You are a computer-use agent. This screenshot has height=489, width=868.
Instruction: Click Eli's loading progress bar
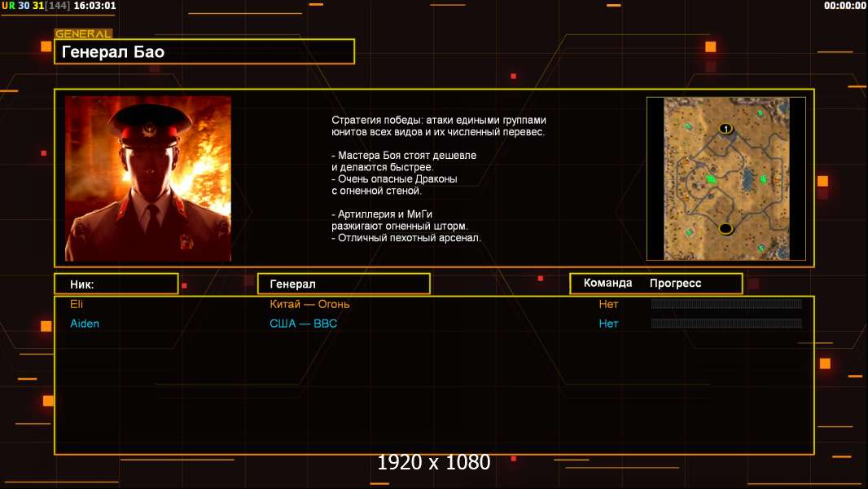pos(726,303)
